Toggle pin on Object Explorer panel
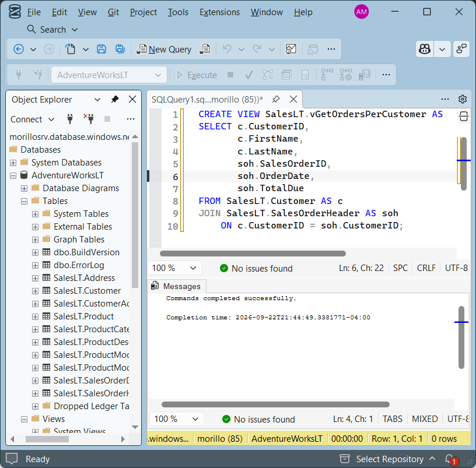 tap(115, 99)
